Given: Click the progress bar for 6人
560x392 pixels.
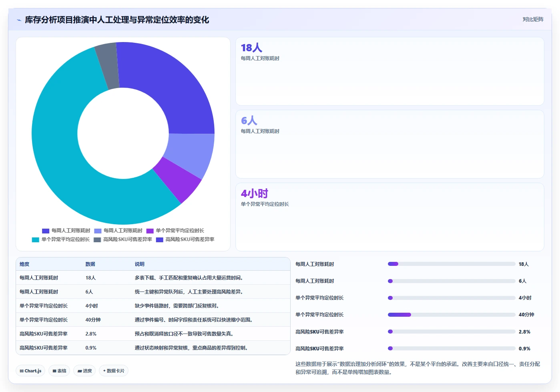Looking at the screenshot, I should pyautogui.click(x=452, y=281).
